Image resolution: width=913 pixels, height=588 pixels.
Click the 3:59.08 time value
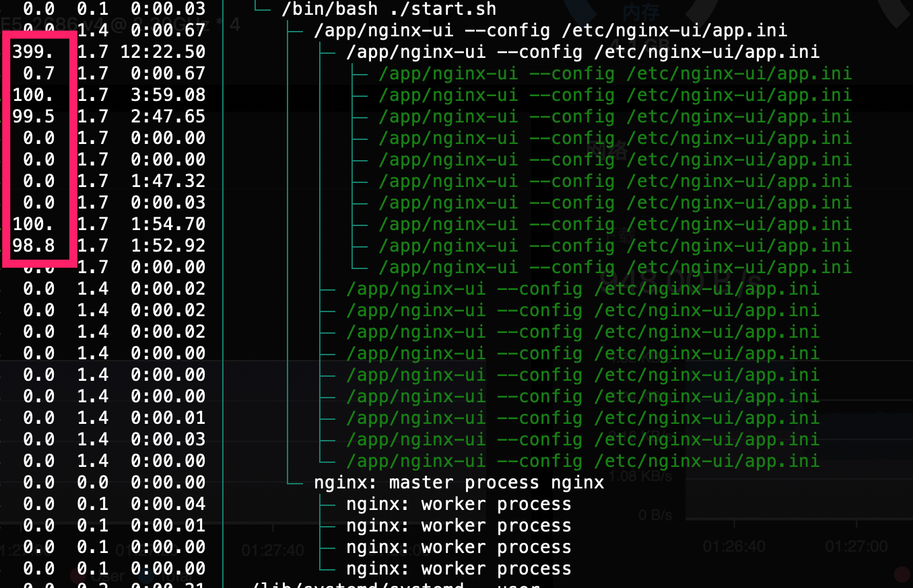pos(168,95)
